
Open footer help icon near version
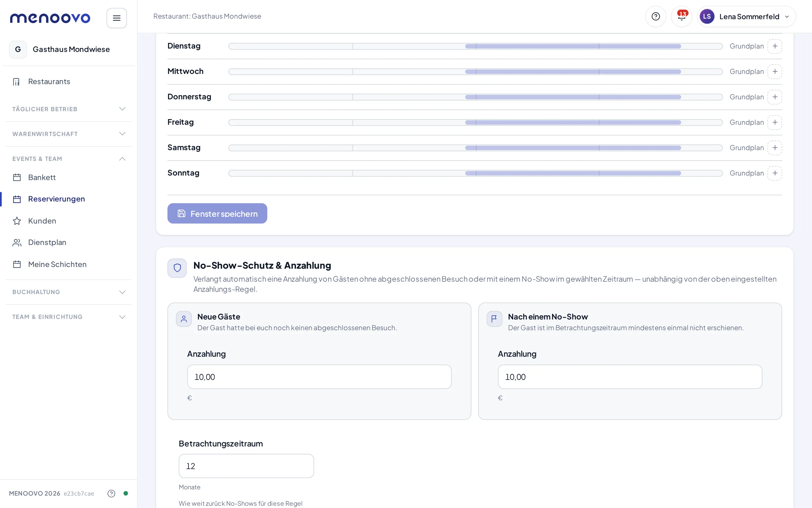(x=111, y=493)
